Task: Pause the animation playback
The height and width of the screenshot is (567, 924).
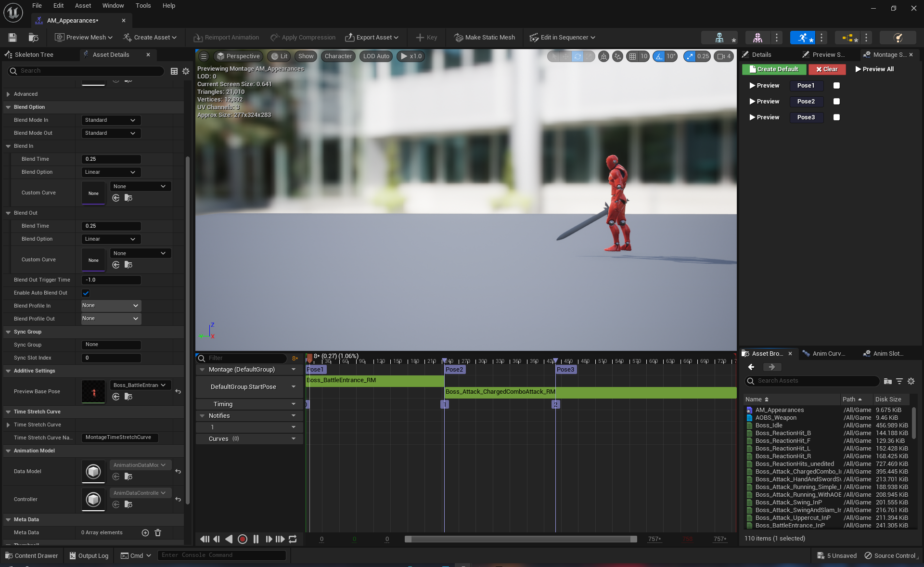Action: 256,539
